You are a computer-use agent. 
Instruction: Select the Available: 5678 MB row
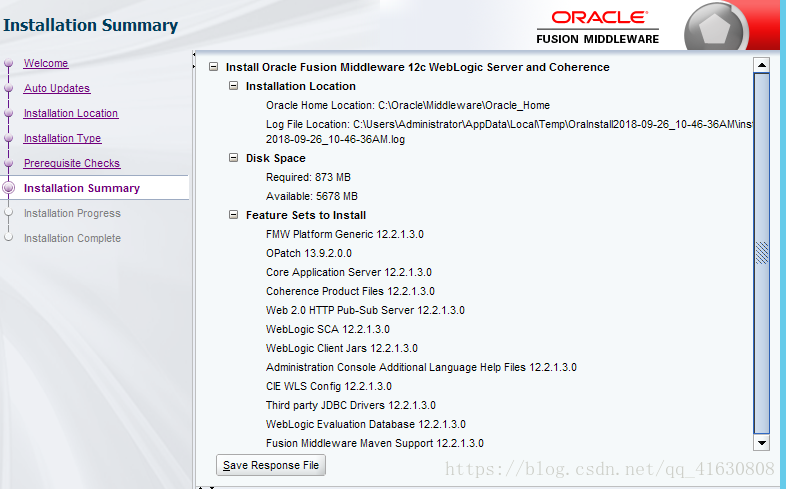[x=312, y=196]
